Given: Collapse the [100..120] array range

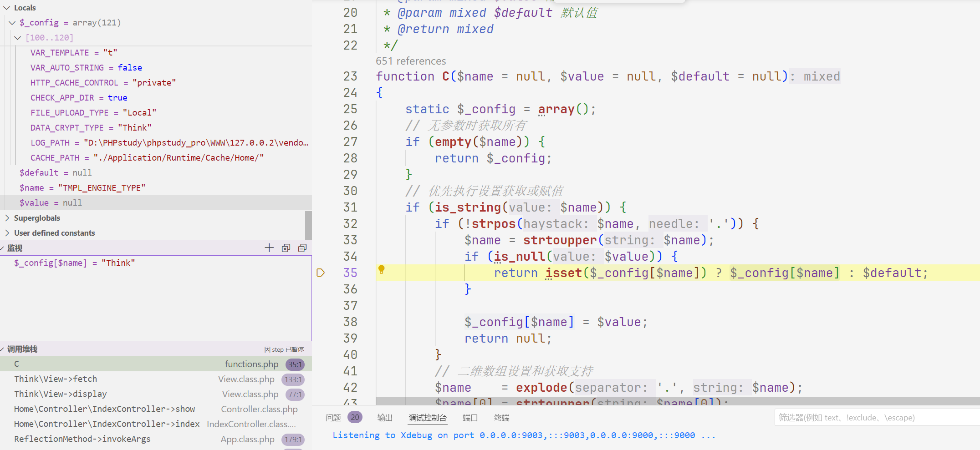Looking at the screenshot, I should pyautogui.click(x=18, y=38).
